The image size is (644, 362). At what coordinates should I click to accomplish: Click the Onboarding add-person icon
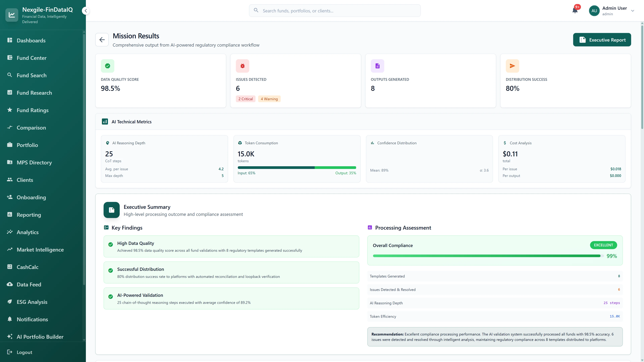click(10, 197)
